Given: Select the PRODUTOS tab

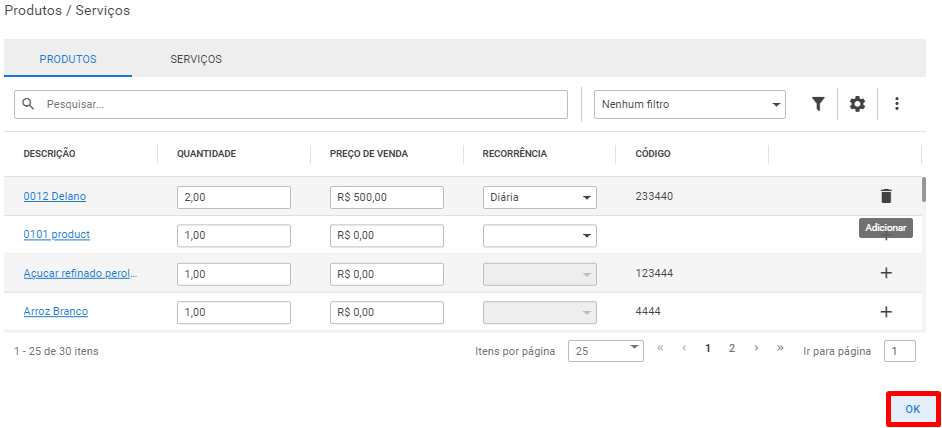Looking at the screenshot, I should [68, 59].
